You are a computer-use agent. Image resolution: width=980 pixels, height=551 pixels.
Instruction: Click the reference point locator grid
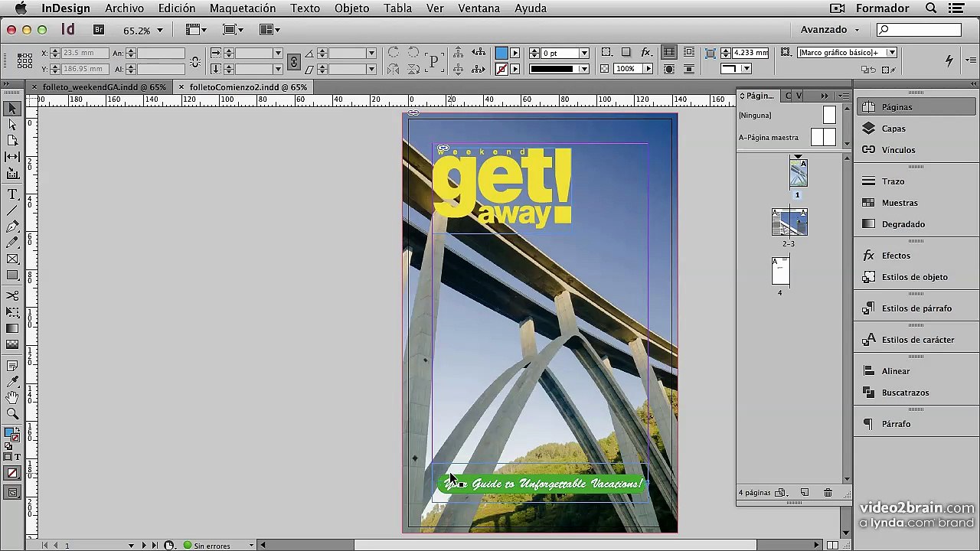[x=24, y=60]
